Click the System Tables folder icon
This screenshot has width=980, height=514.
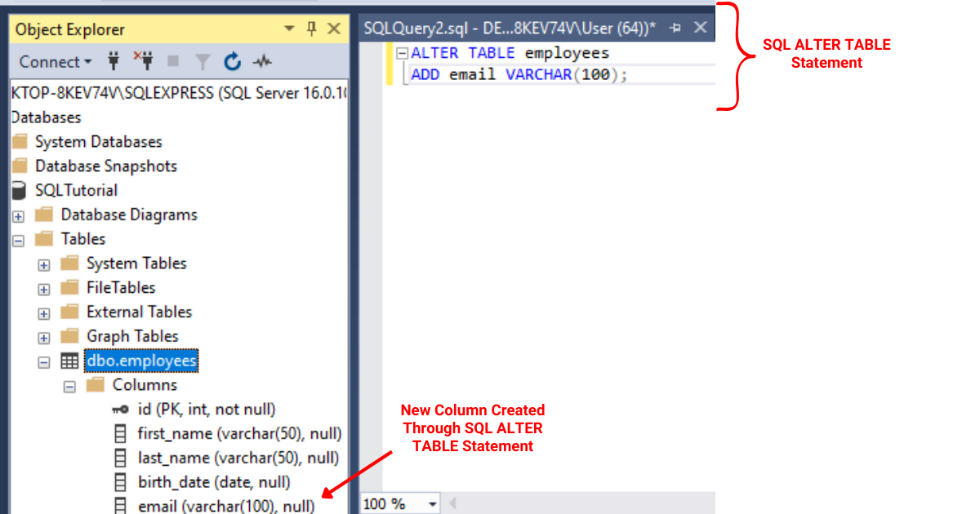coord(70,264)
